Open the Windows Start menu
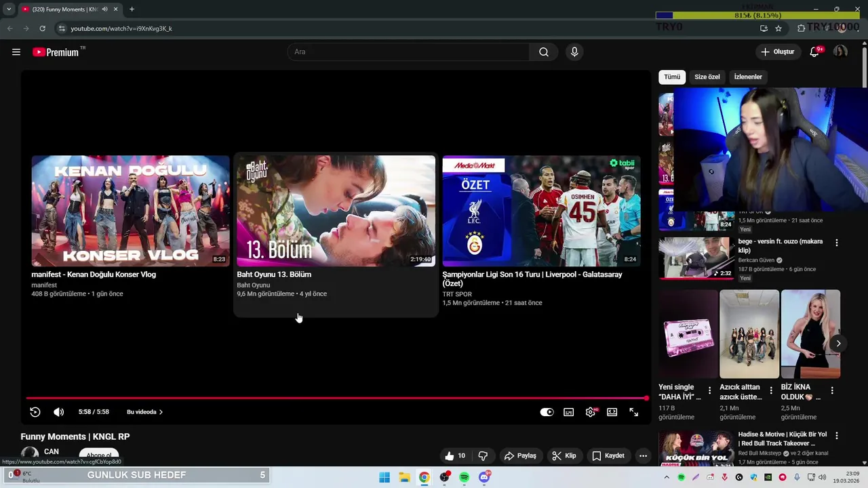 384,478
